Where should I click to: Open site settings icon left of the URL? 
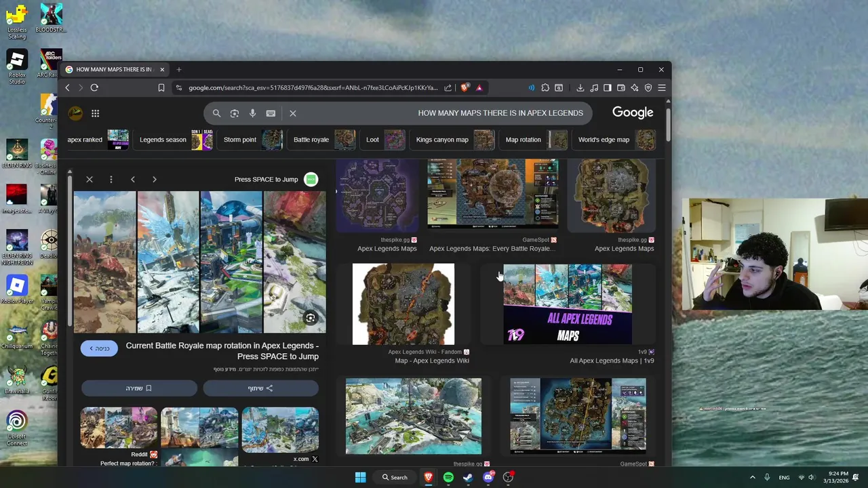pos(178,87)
